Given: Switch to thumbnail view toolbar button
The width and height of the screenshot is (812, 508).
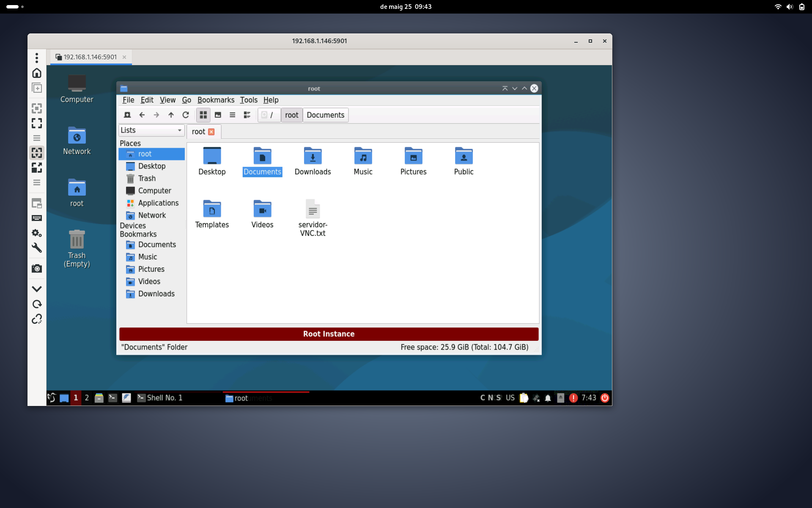Looking at the screenshot, I should (218, 115).
